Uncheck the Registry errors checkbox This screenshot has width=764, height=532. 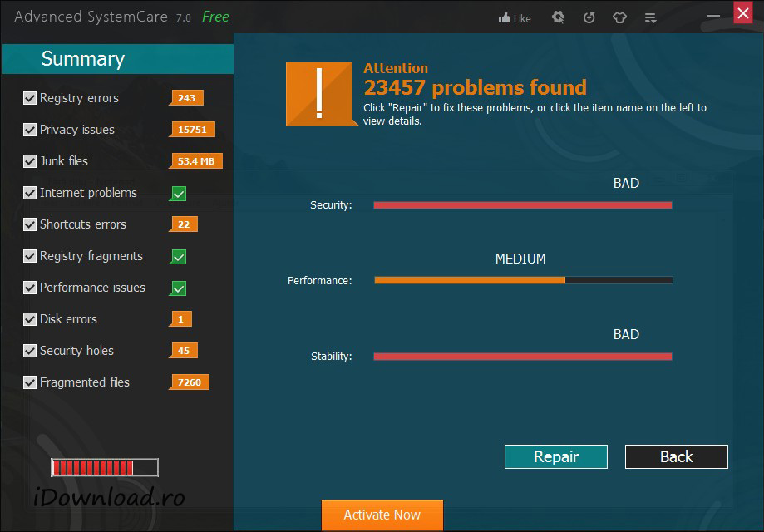coord(30,98)
